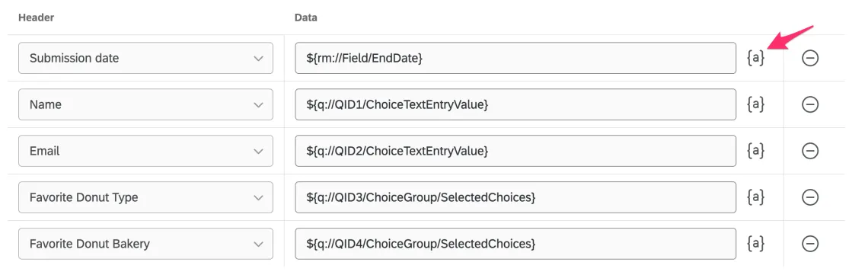
Task: Click the EndDate data input field
Action: tap(515, 58)
